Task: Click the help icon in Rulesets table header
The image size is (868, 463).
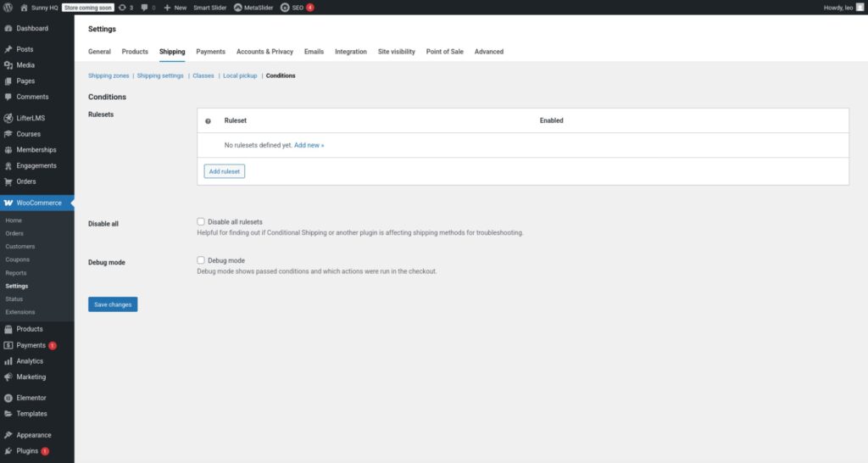Action: pos(208,121)
